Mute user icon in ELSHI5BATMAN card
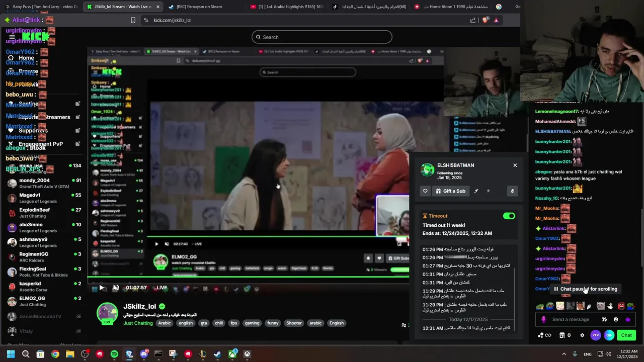Image resolution: width=644 pixels, height=362 pixels. [512, 191]
